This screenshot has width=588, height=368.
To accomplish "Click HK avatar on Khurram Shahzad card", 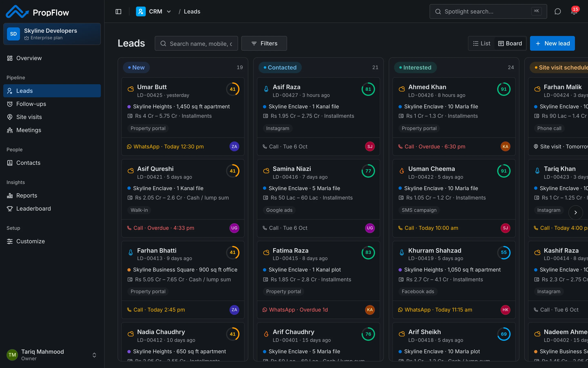I will coord(505,310).
